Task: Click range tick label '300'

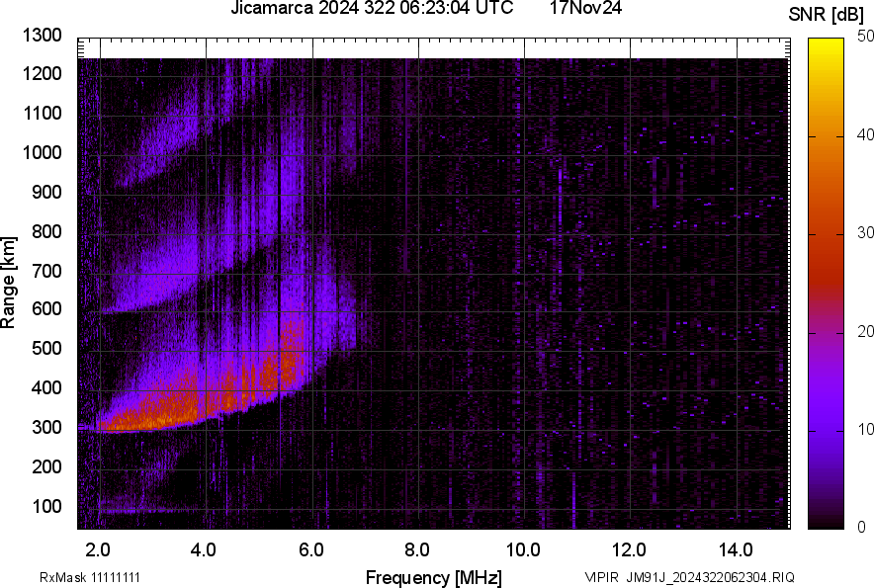Action: click(46, 428)
